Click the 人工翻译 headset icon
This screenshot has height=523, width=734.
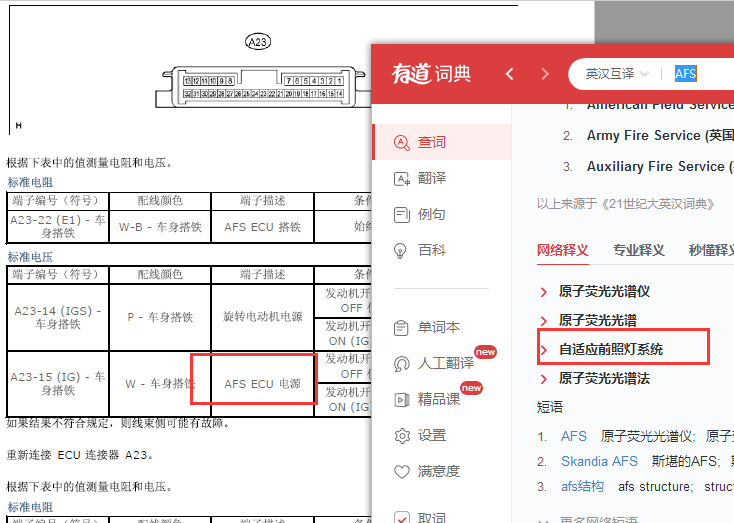[x=402, y=363]
